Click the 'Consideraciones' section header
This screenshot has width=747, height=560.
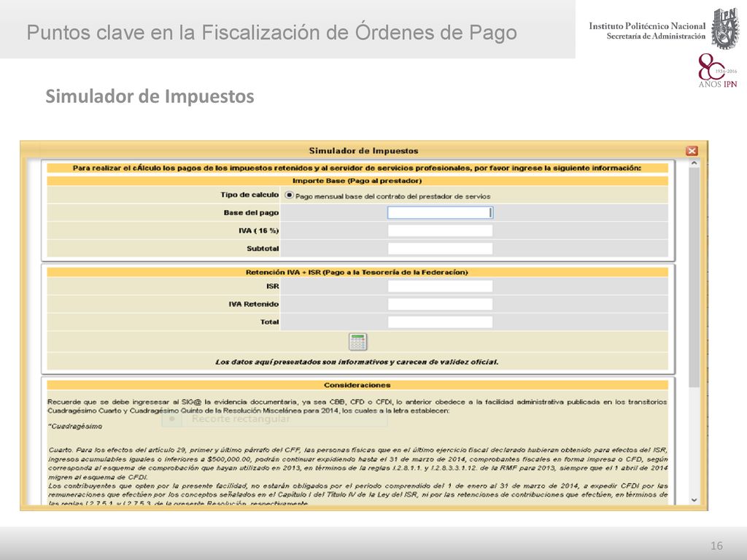[357, 385]
